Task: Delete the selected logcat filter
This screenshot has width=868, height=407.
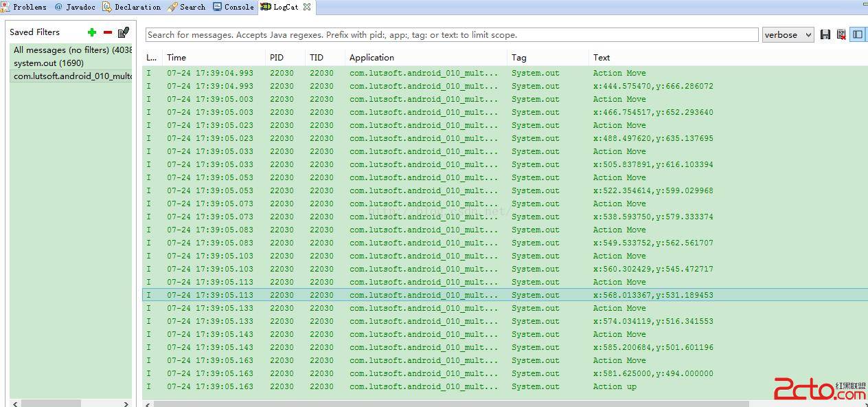Action: (x=108, y=32)
